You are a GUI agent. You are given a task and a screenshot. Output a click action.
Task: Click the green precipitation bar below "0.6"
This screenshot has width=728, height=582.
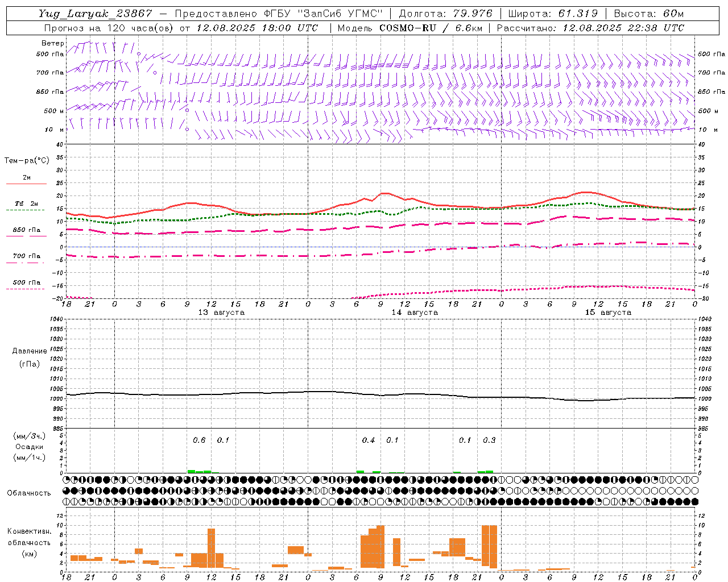tap(199, 471)
